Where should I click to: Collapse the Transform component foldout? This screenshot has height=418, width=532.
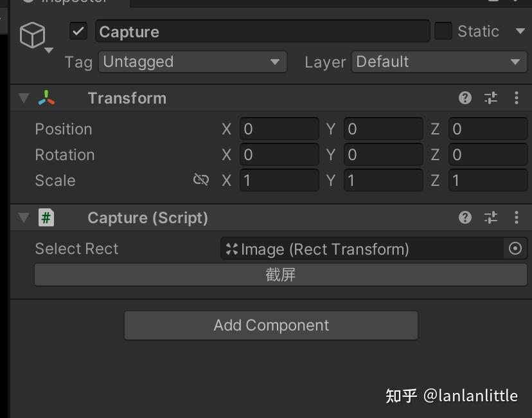pos(24,98)
